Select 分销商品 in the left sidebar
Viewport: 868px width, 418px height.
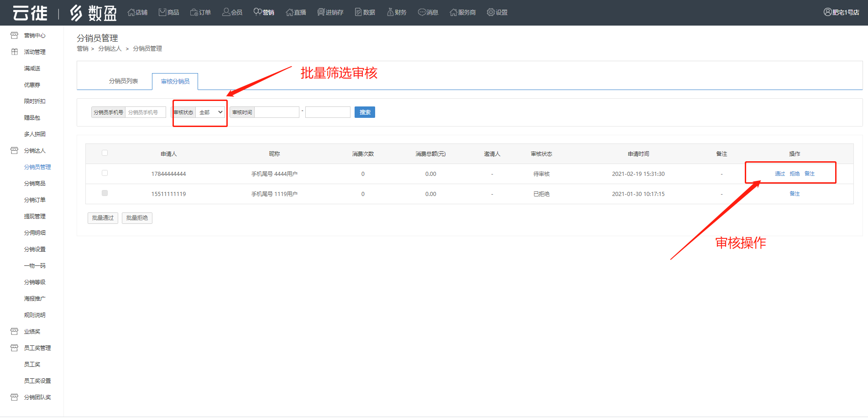pyautogui.click(x=35, y=184)
